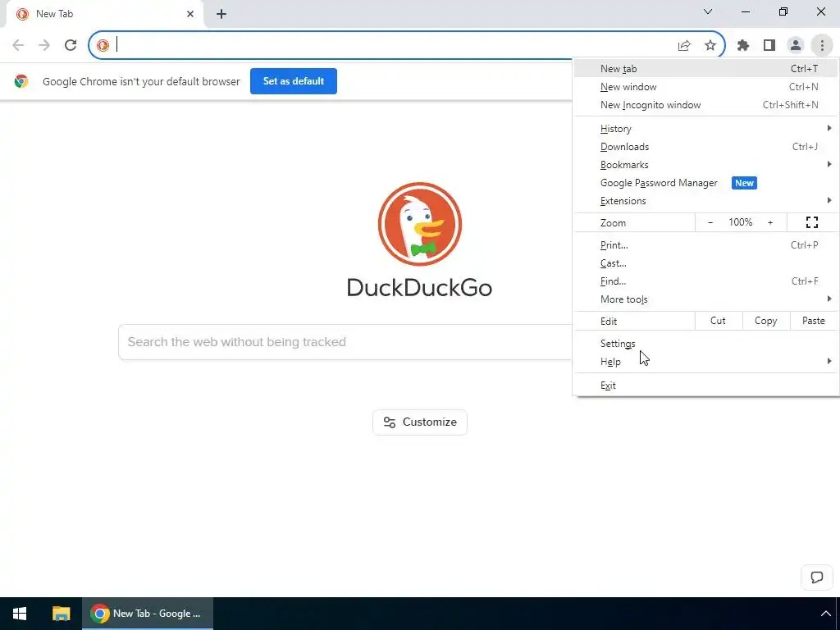Click the 100% zoom value
This screenshot has width=840, height=630.
pyautogui.click(x=741, y=222)
